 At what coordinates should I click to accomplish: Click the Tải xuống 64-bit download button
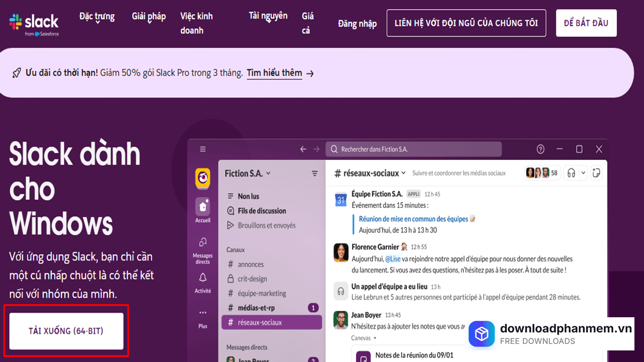coord(66,331)
